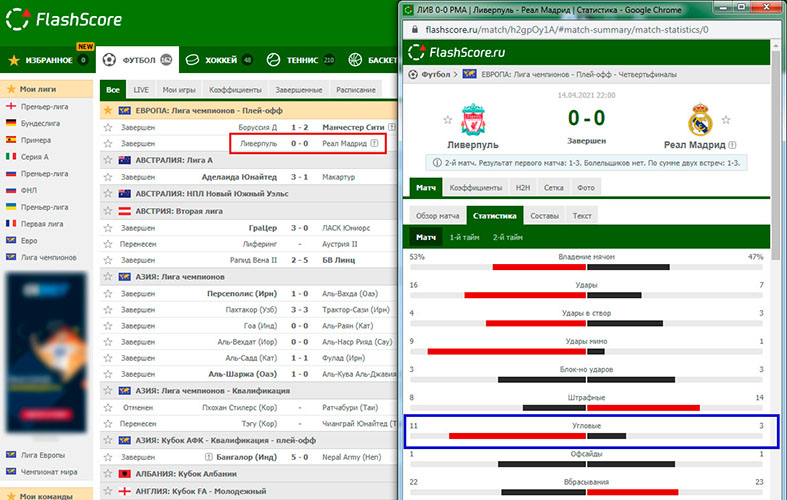The image size is (787, 500).
Task: Click the Угловые corners statistic bar
Action: pyautogui.click(x=586, y=436)
